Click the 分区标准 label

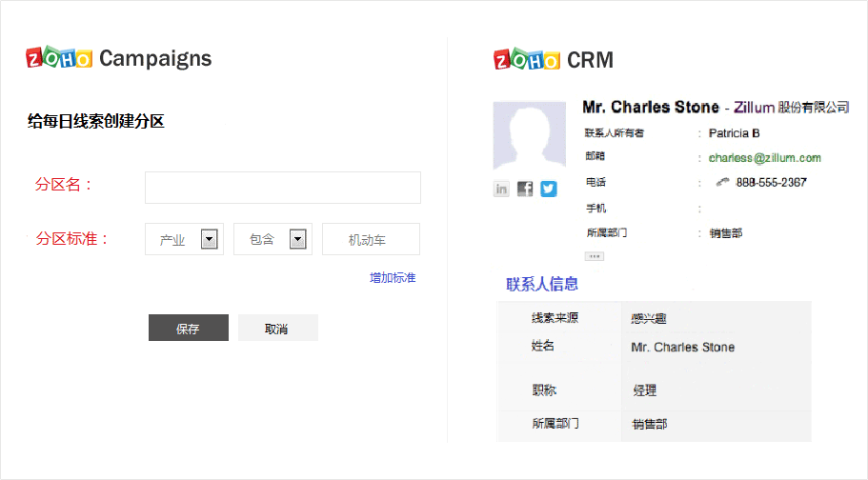click(72, 239)
